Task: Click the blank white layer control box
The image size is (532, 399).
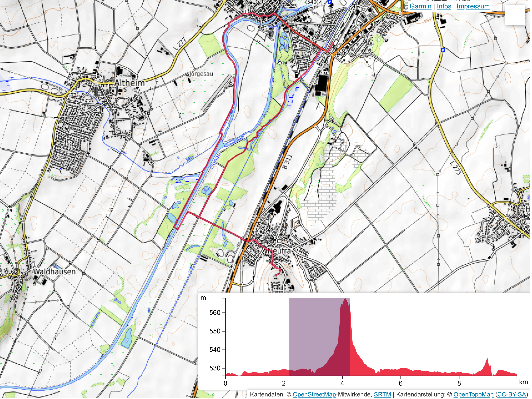Action: [x=515, y=15]
